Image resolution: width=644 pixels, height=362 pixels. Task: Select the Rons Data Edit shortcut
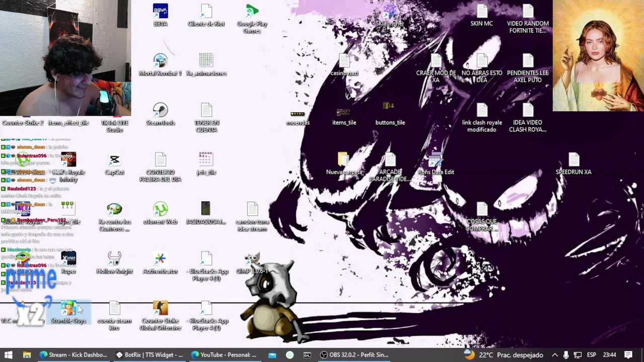[x=436, y=164]
